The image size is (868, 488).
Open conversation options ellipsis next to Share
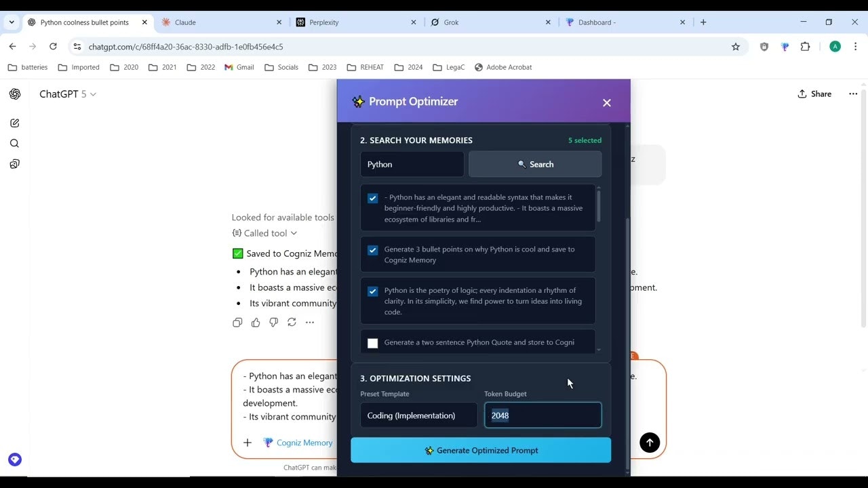coord(853,94)
